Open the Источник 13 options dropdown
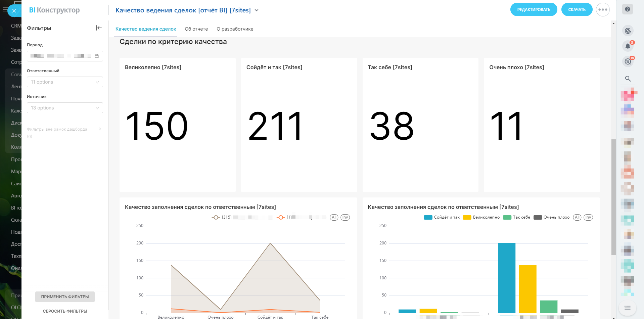 (65, 108)
